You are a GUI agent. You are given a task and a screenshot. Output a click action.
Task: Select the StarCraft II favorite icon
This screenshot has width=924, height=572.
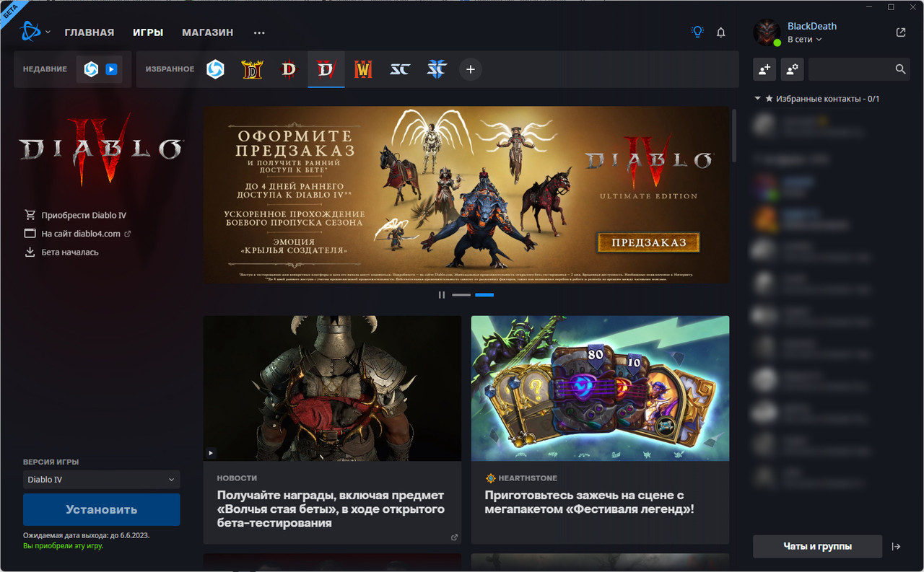(x=437, y=69)
